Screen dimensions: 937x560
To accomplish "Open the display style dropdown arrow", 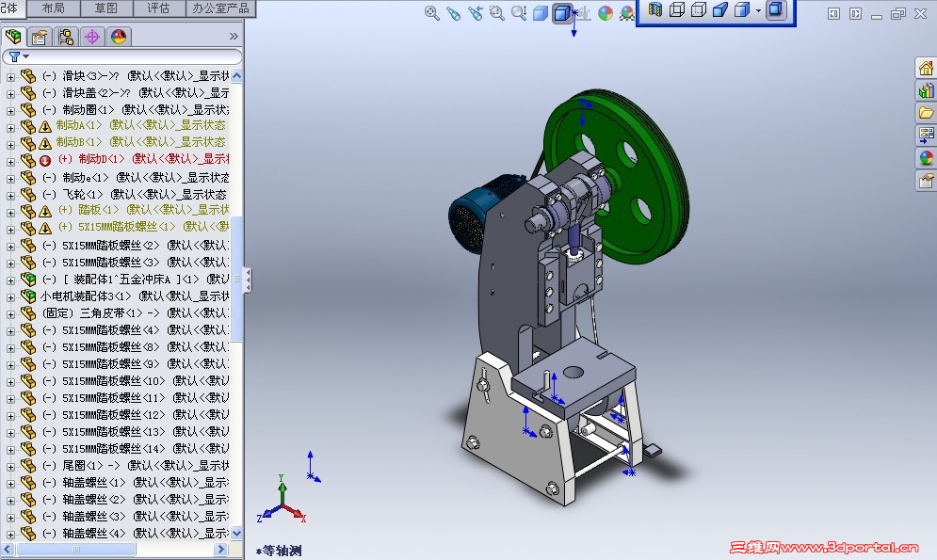I will 759,12.
